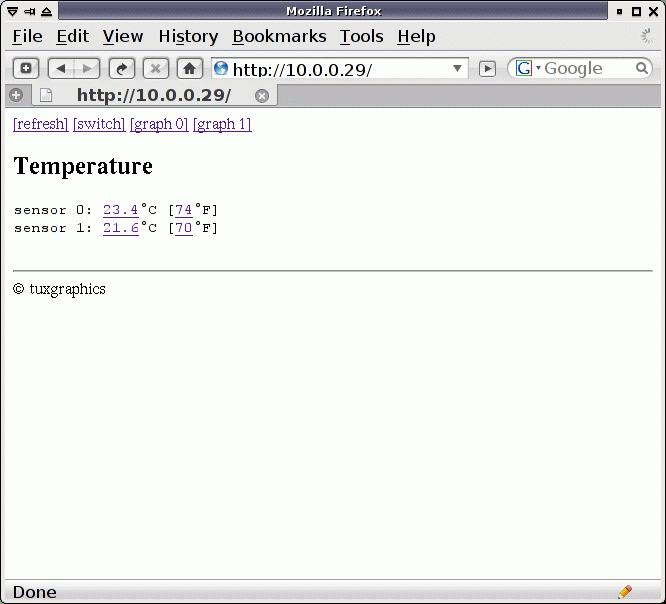The image size is (666, 604).
Task: Click the loading throbber icon
Action: (x=647, y=36)
